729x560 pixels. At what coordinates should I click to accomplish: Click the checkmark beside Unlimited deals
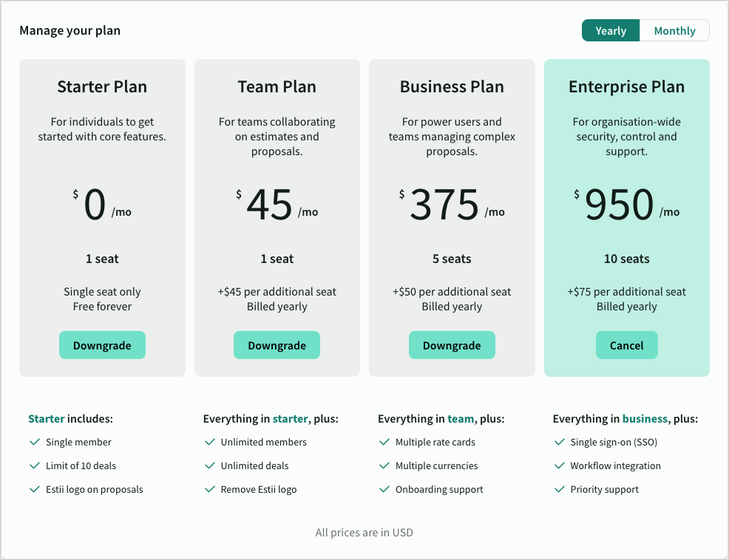[210, 465]
